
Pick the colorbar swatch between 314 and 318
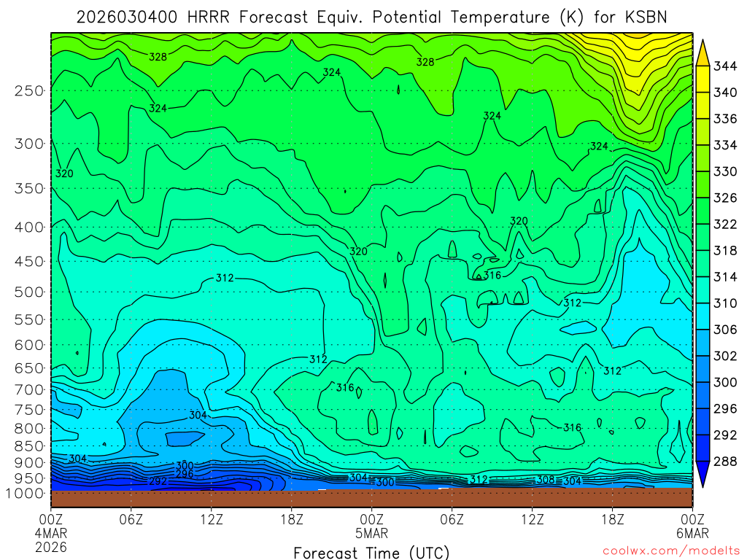pyautogui.click(x=703, y=263)
